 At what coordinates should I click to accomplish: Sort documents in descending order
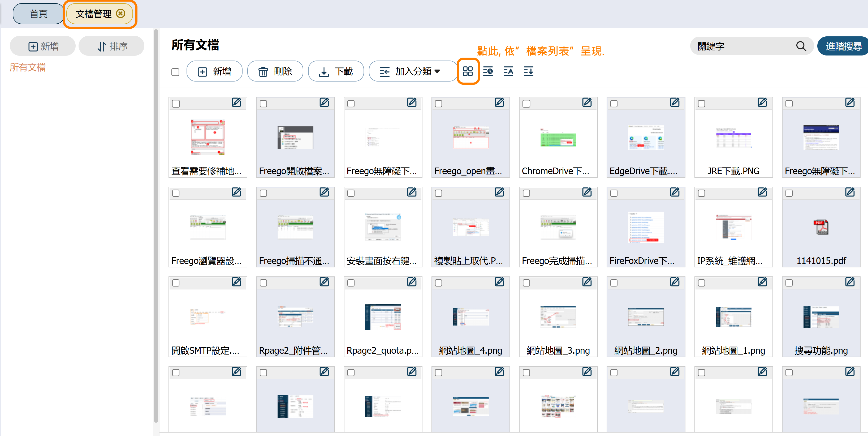[x=528, y=71]
